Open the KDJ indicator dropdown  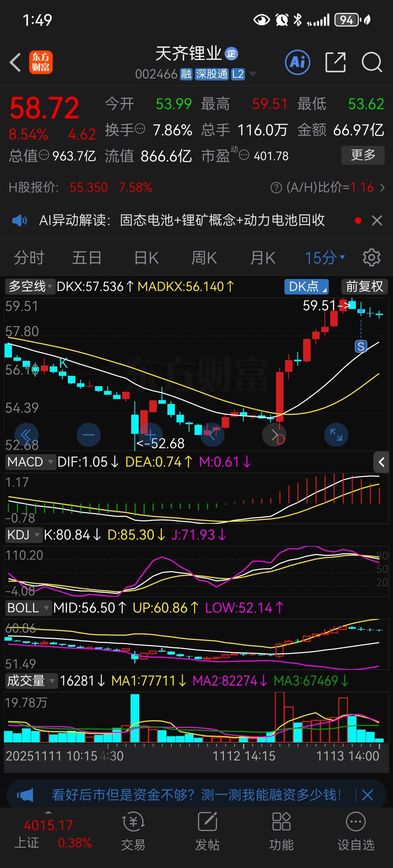[x=24, y=535]
